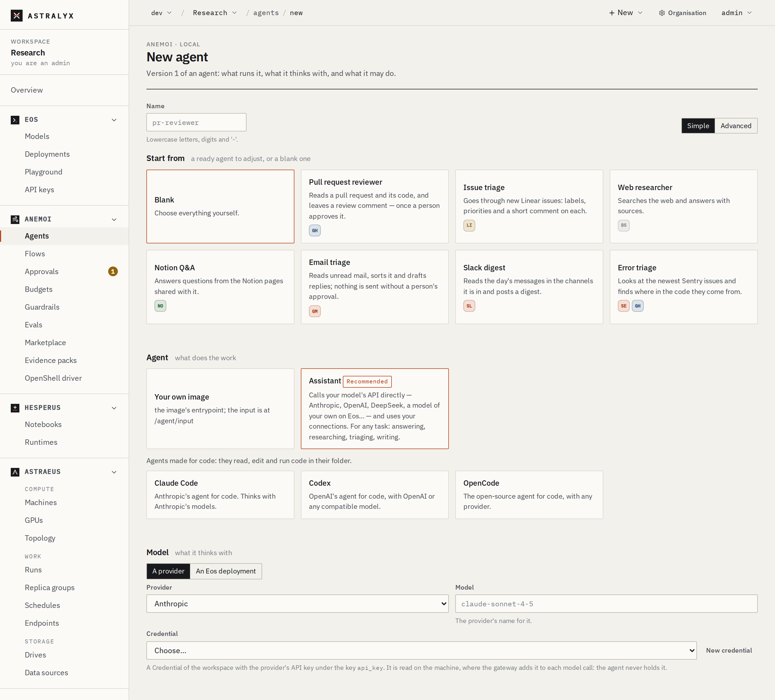Select the Claude Code agent card
This screenshot has height=700, width=775.
[220, 495]
